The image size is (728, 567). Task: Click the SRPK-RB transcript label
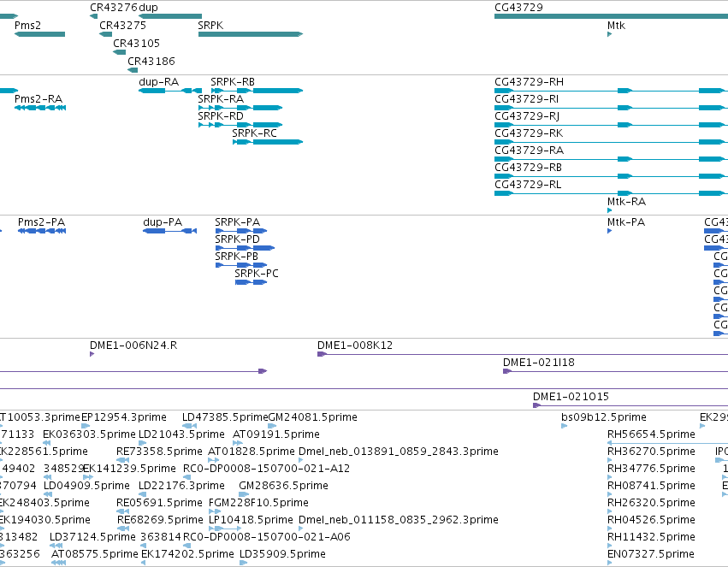tap(233, 82)
